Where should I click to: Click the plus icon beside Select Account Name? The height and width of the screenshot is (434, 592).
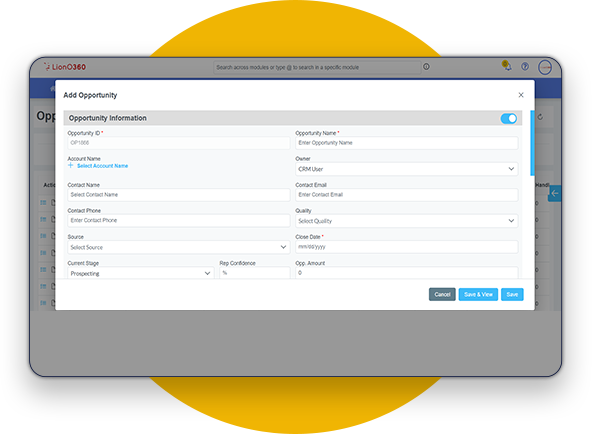71,166
